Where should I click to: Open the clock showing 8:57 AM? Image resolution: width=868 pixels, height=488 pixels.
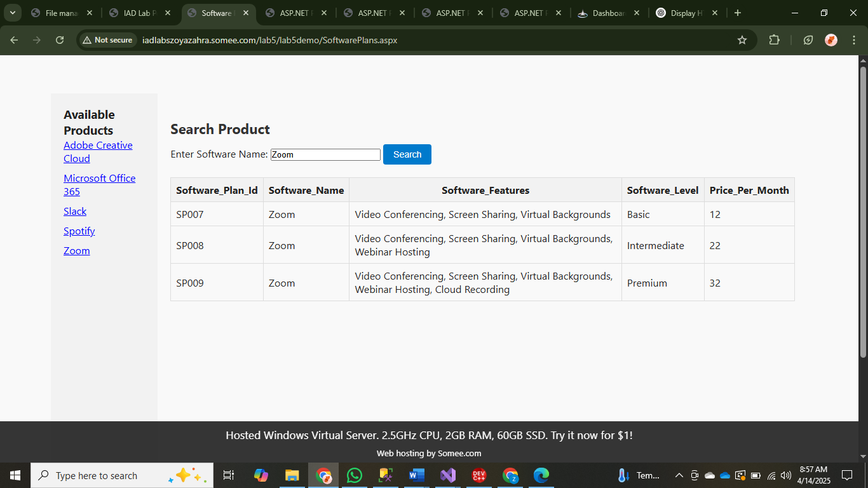pos(813,475)
